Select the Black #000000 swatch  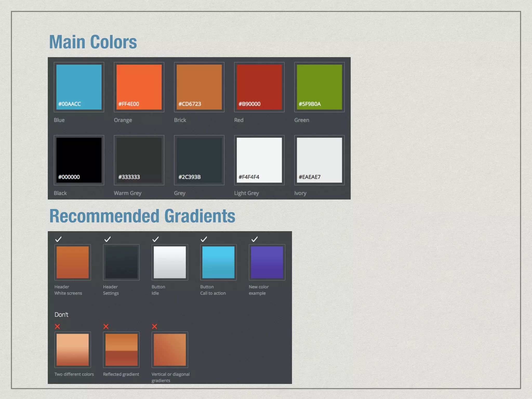pos(79,160)
